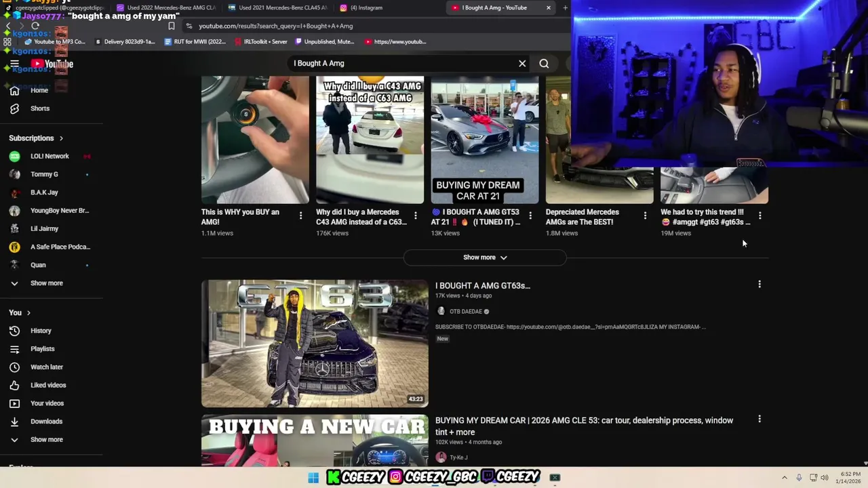Click the search magnifier button
The image size is (868, 488).
coord(544,63)
